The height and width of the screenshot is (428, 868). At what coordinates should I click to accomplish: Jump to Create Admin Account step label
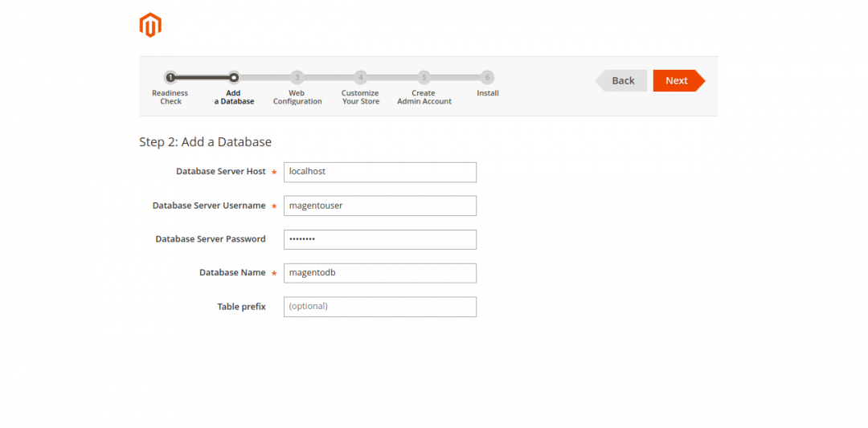click(424, 97)
